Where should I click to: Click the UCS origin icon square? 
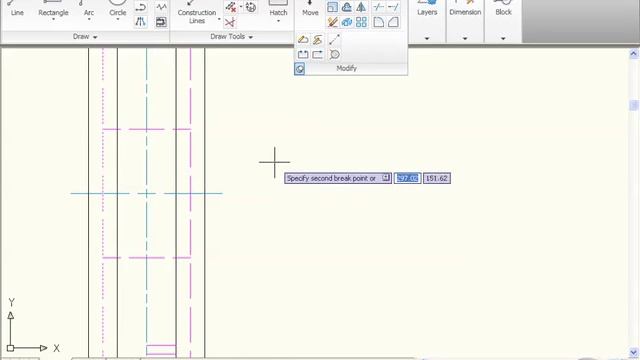[11, 348]
